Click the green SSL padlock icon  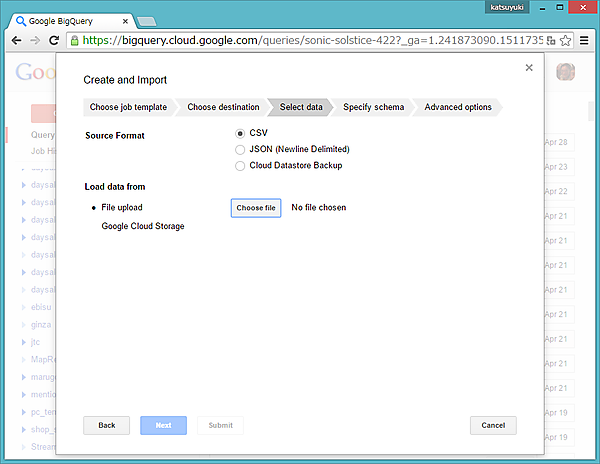pos(75,40)
